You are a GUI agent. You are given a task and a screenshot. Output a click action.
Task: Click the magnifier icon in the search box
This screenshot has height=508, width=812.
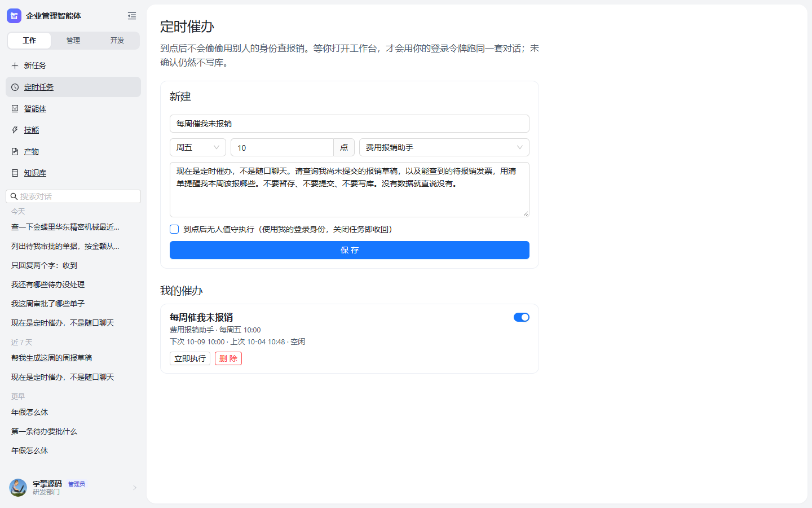tap(14, 196)
